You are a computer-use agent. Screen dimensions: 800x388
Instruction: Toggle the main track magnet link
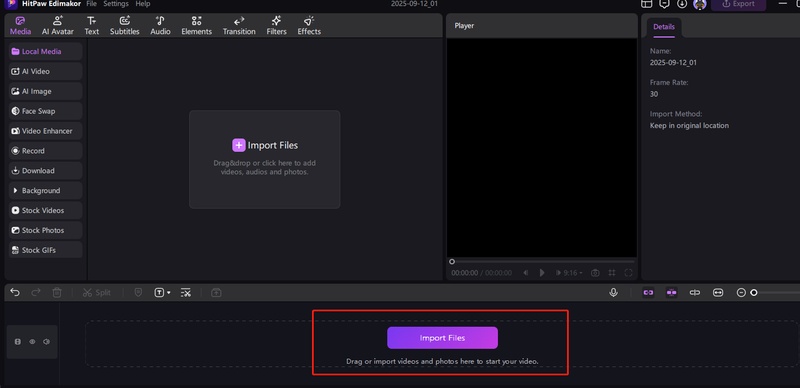tap(648, 293)
